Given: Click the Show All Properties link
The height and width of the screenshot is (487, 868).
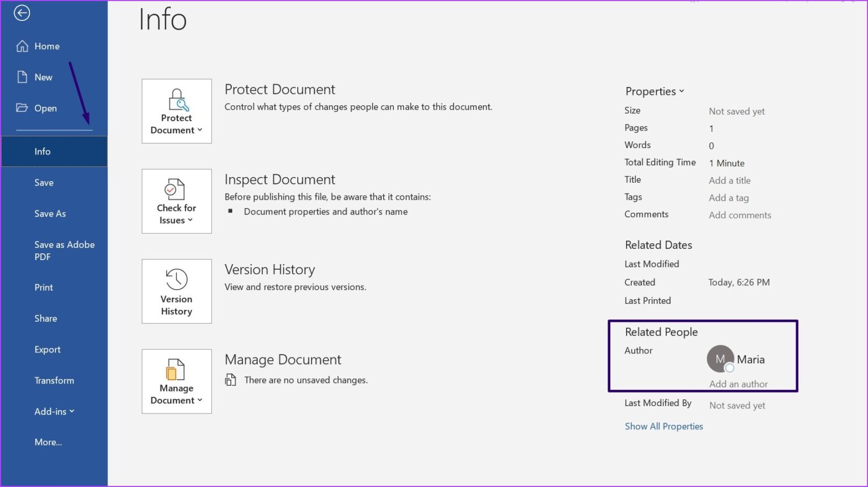Looking at the screenshot, I should coord(664,426).
